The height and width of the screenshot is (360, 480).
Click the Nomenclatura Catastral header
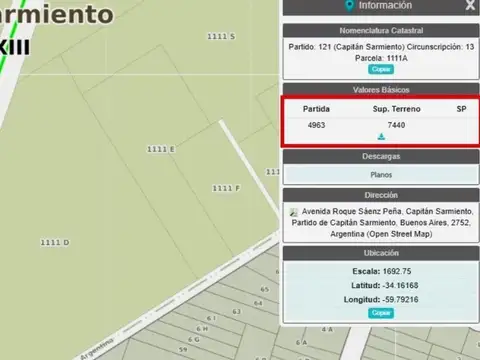[381, 31]
